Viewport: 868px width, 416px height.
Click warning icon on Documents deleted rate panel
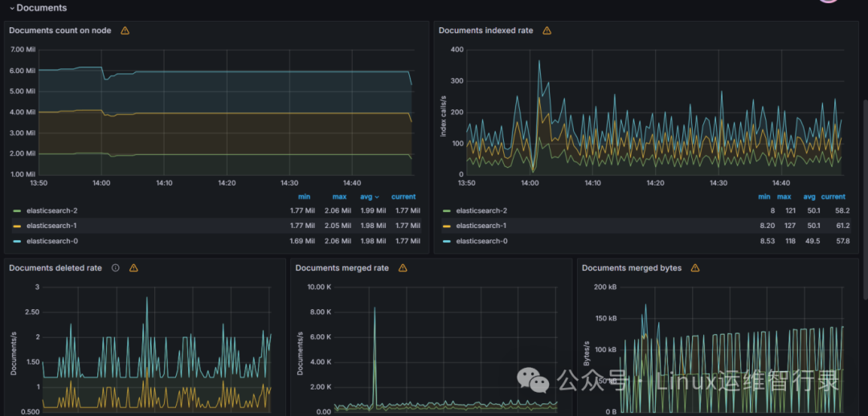pos(133,267)
